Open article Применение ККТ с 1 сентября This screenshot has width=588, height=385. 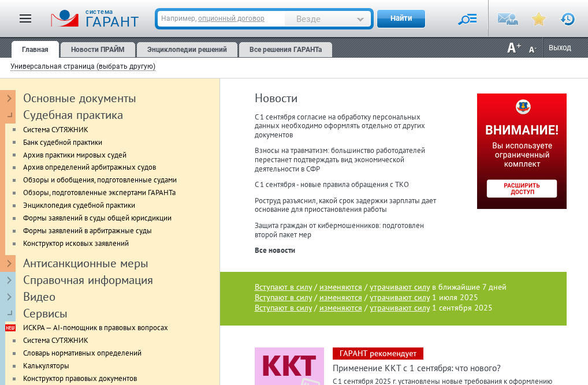pos(416,368)
